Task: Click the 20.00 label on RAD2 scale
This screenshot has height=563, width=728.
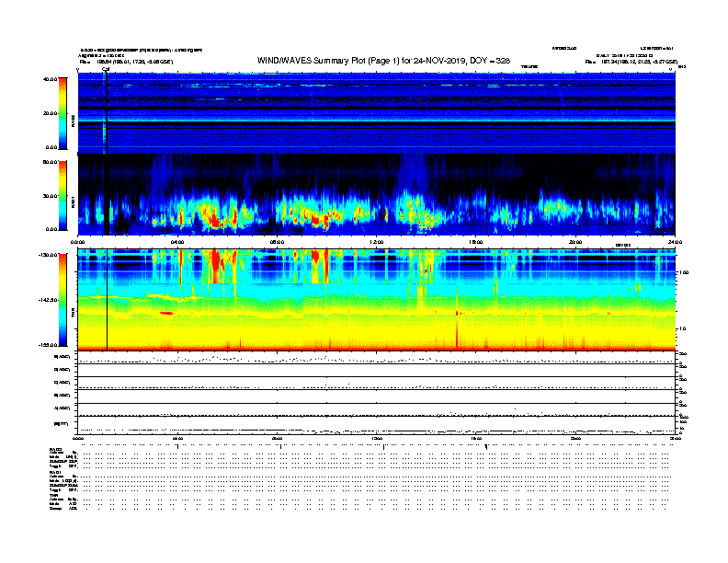Action: tap(51, 113)
